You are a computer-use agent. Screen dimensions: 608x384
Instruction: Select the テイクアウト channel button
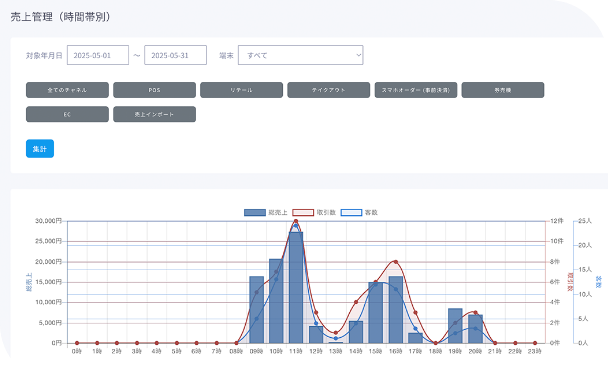[x=328, y=90]
